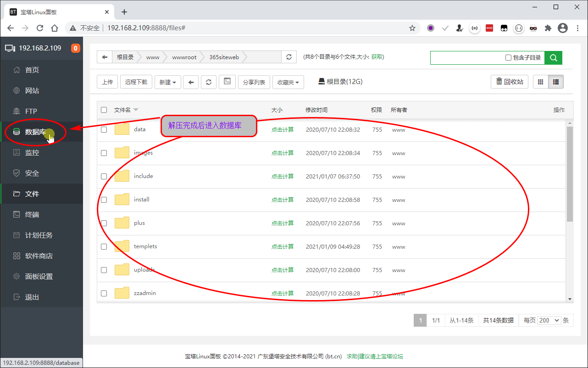This screenshot has width=588, height=368.
Task: Expand the 收藏夹 favorites dropdown
Action: tap(288, 82)
